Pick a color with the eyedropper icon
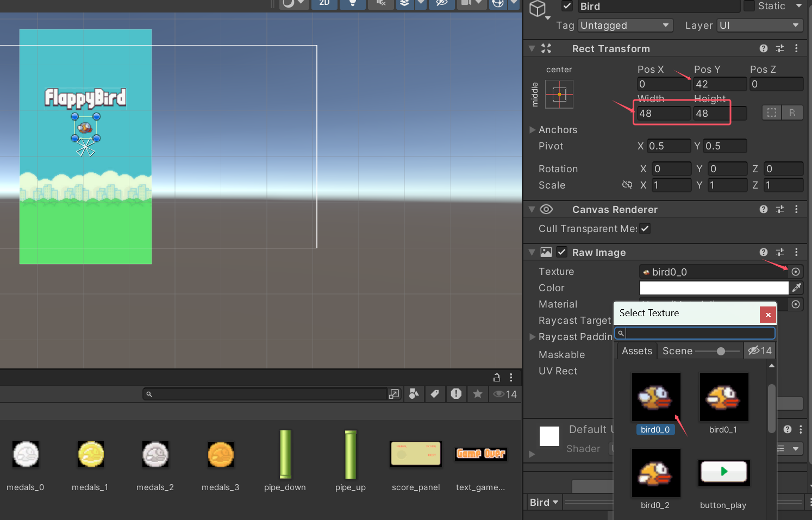Viewport: 812px width, 520px height. click(797, 287)
